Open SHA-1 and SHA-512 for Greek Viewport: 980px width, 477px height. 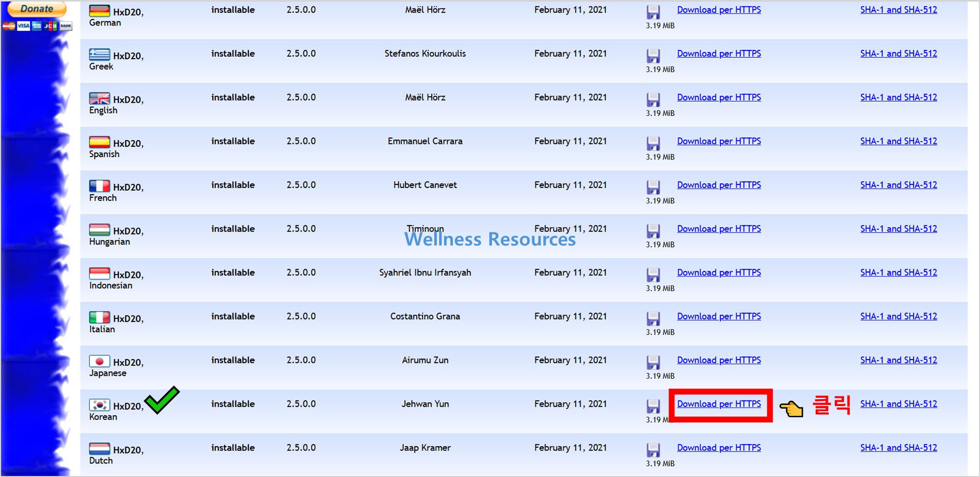click(x=899, y=53)
